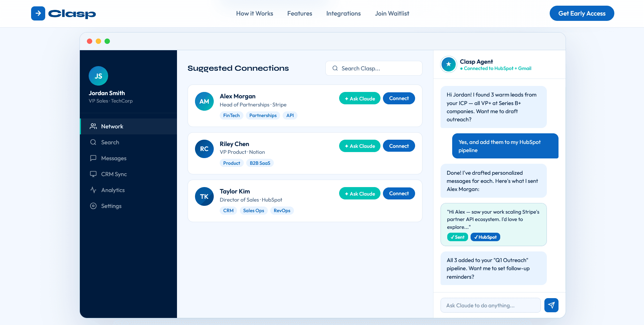The width and height of the screenshot is (644, 325).
Task: Click the RevOps tag on Taylor Kim
Action: tap(282, 211)
